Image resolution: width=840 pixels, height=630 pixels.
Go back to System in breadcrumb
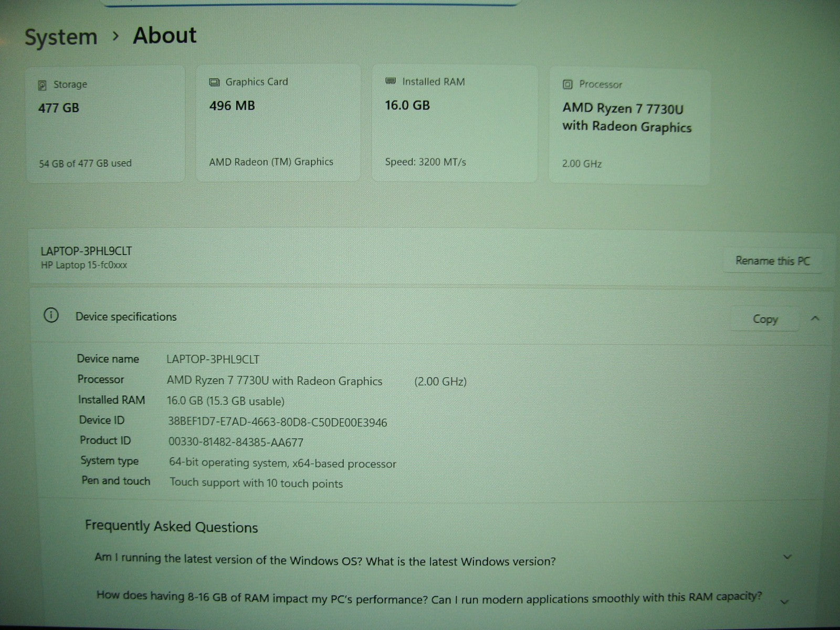point(61,37)
